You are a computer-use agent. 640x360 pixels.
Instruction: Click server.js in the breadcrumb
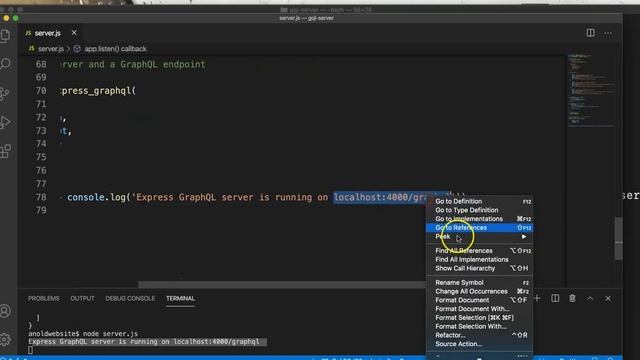click(51, 49)
